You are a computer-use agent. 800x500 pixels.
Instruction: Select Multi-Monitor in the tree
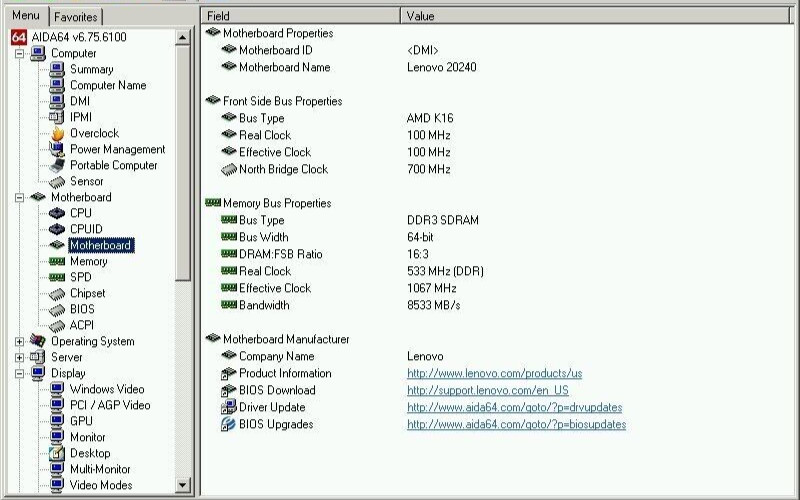tap(100, 469)
